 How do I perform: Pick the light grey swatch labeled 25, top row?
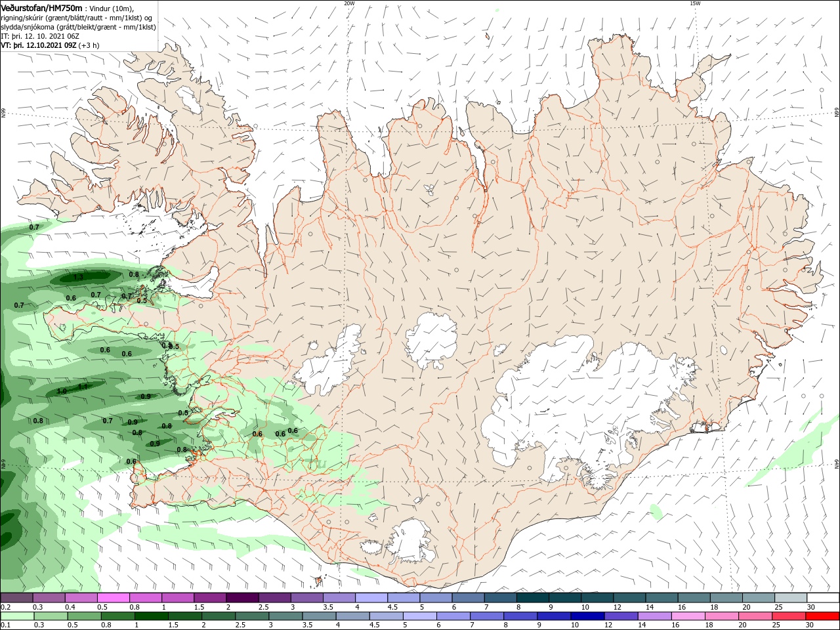coord(791,598)
